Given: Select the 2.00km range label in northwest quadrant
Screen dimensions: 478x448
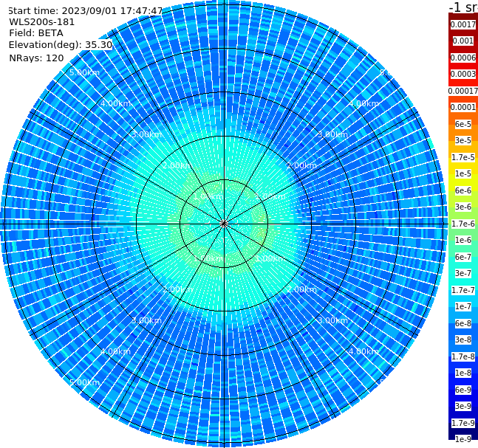Looking at the screenshot, I should coord(178,165).
